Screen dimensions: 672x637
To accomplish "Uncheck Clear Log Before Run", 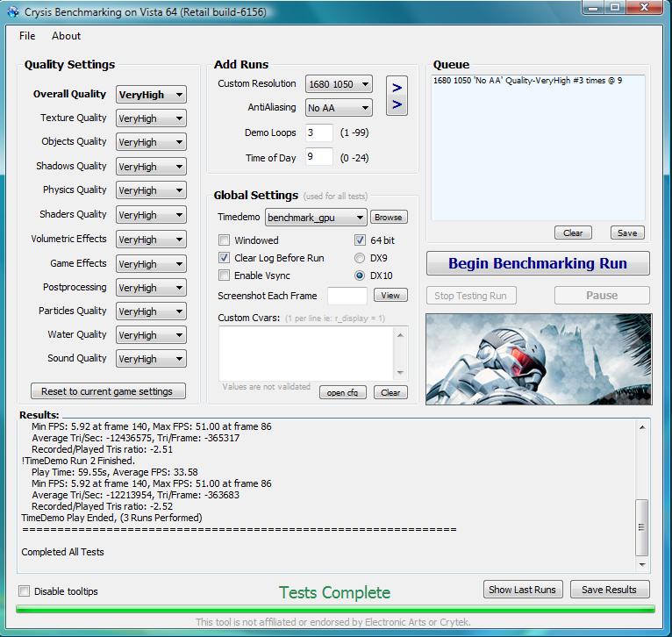I will (224, 258).
